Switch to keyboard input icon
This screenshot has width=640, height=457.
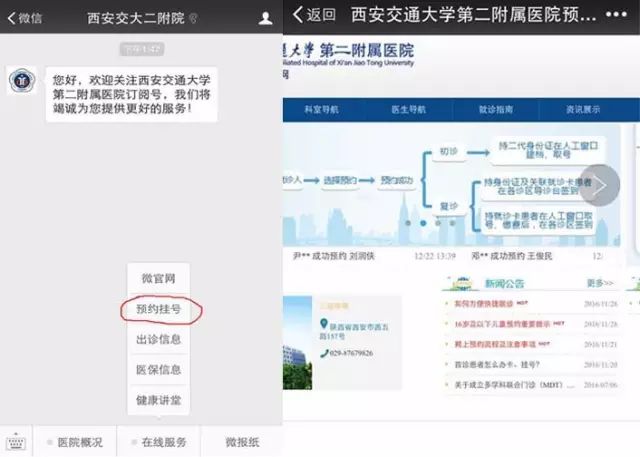coord(16,442)
